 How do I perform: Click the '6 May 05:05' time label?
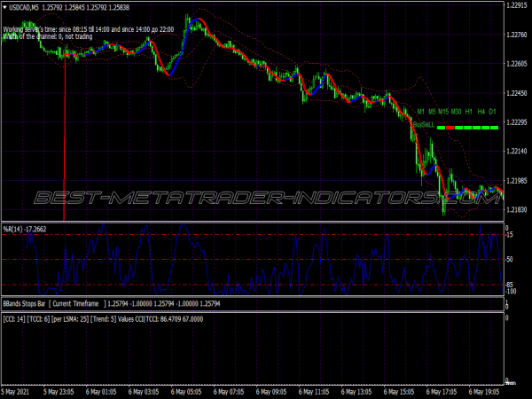(186, 392)
